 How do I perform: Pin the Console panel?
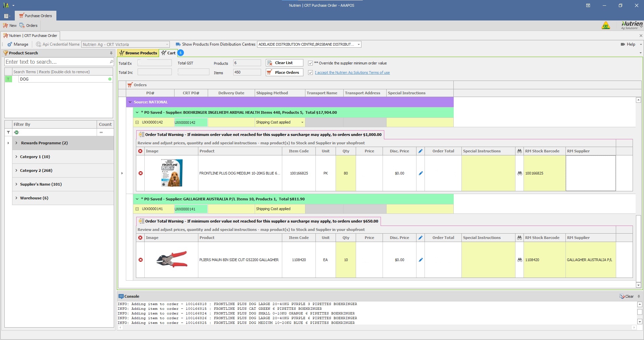pyautogui.click(x=639, y=296)
